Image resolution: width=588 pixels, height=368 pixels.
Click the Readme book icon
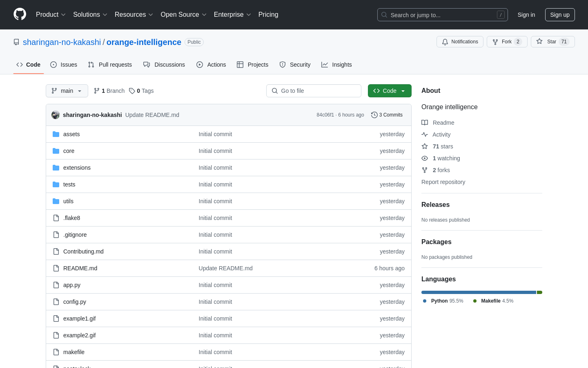(x=425, y=123)
